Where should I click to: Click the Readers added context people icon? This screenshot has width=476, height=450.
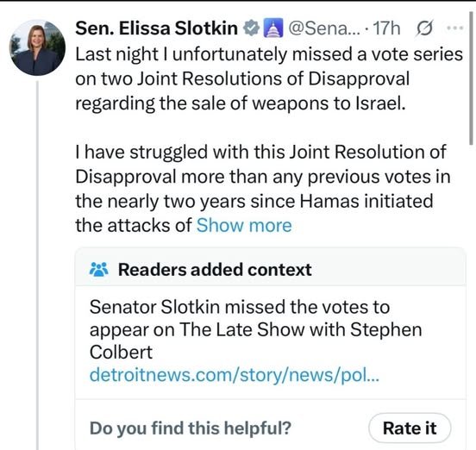[99, 270]
